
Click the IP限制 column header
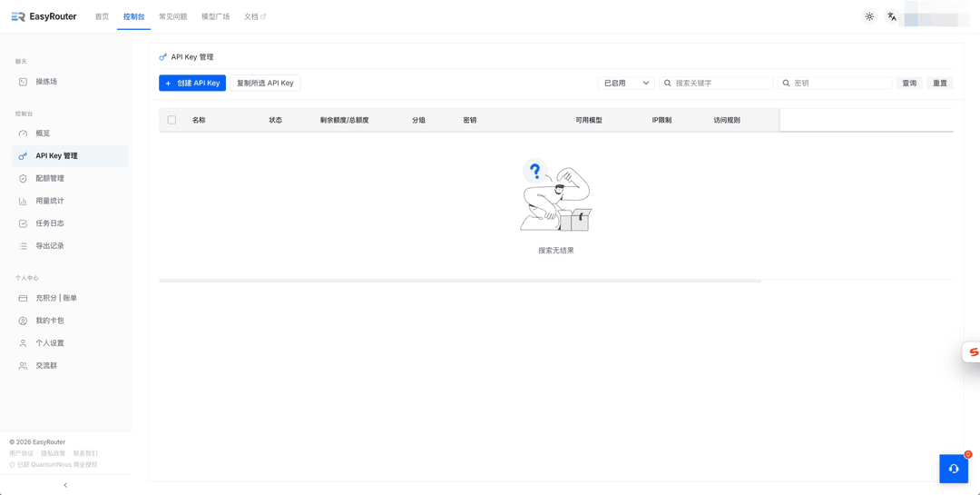point(661,120)
